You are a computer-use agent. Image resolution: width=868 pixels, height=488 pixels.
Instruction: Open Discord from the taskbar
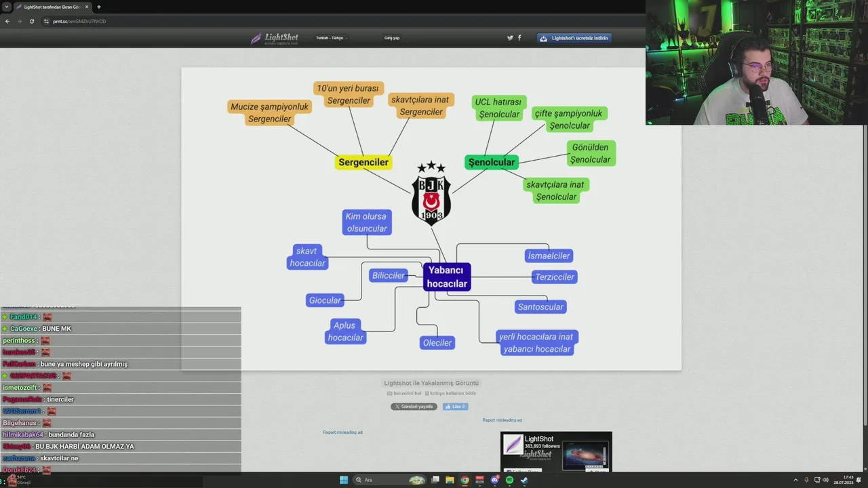click(494, 480)
